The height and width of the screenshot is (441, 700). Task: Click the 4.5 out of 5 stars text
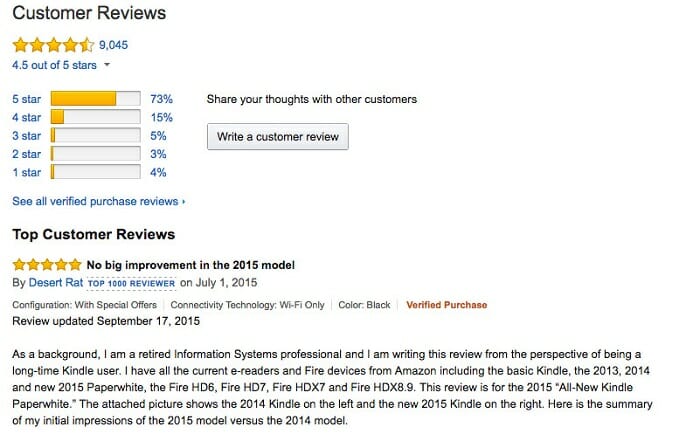click(x=54, y=65)
